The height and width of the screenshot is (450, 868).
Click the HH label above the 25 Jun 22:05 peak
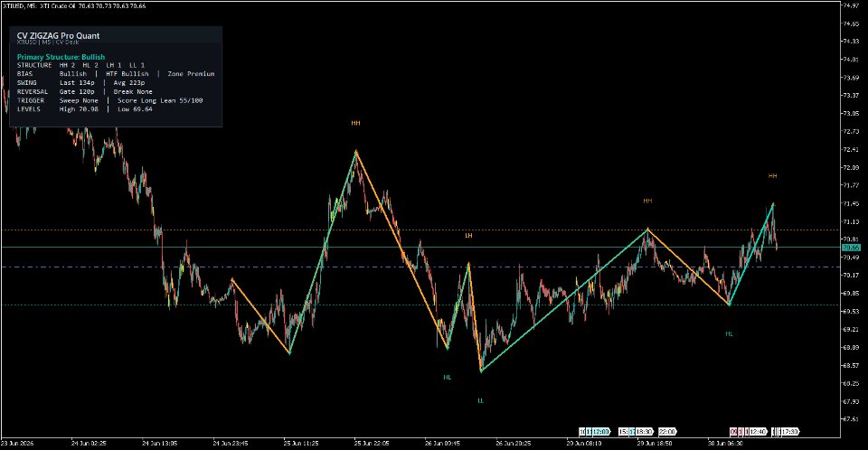[356, 124]
